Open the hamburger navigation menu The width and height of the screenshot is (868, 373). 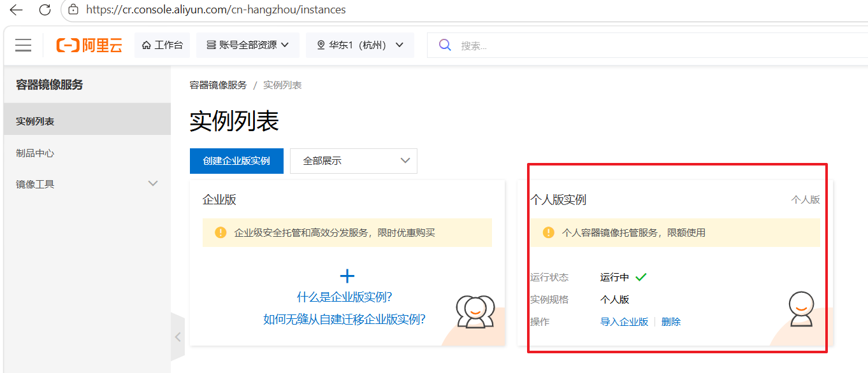coord(24,45)
